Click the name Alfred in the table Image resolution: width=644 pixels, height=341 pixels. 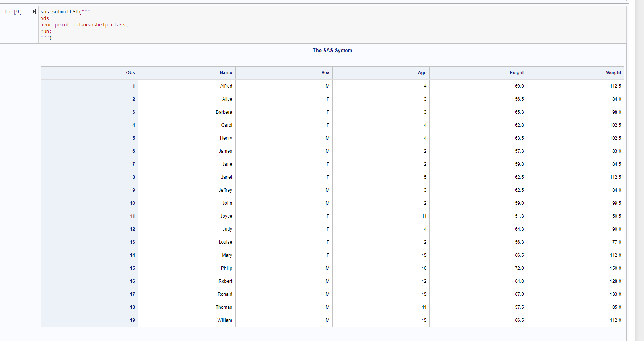click(x=226, y=86)
